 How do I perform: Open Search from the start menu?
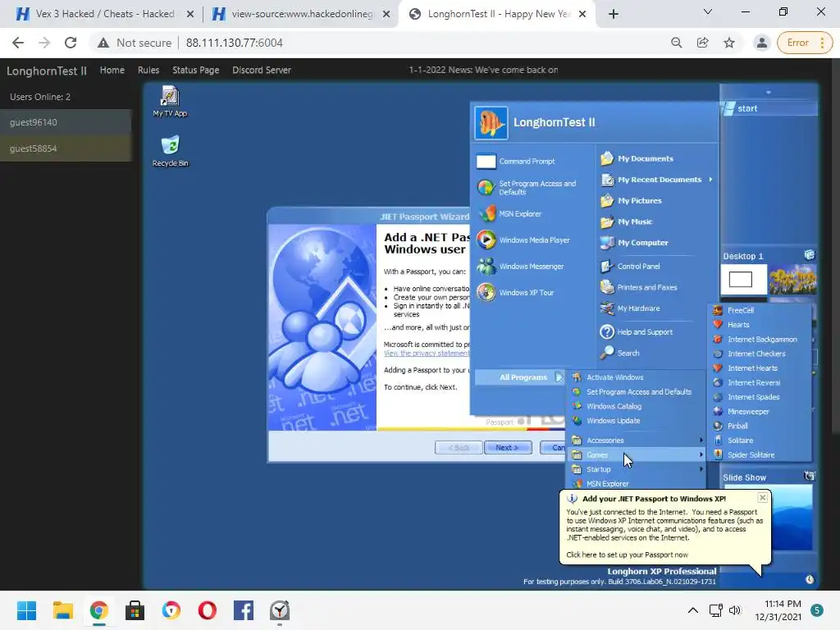click(x=620, y=353)
